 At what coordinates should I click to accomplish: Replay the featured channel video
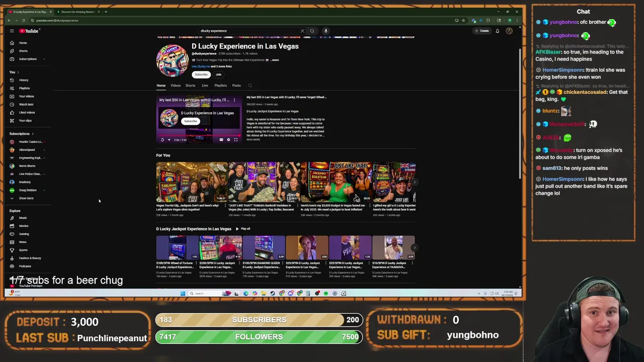point(162,140)
